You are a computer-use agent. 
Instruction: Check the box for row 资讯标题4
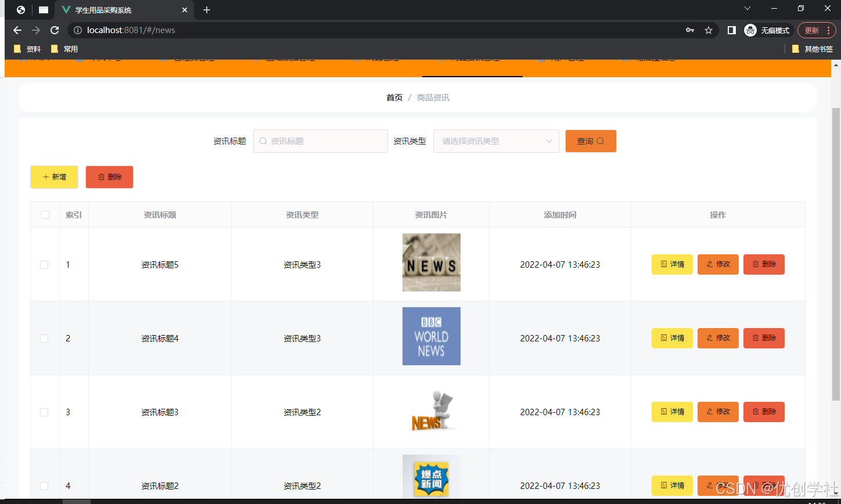tap(44, 339)
